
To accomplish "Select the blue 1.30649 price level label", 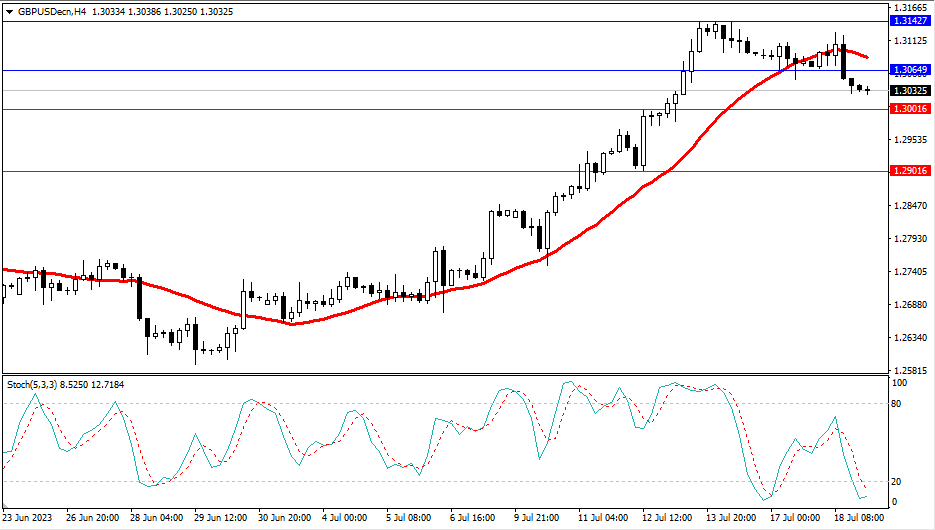I will point(908,71).
